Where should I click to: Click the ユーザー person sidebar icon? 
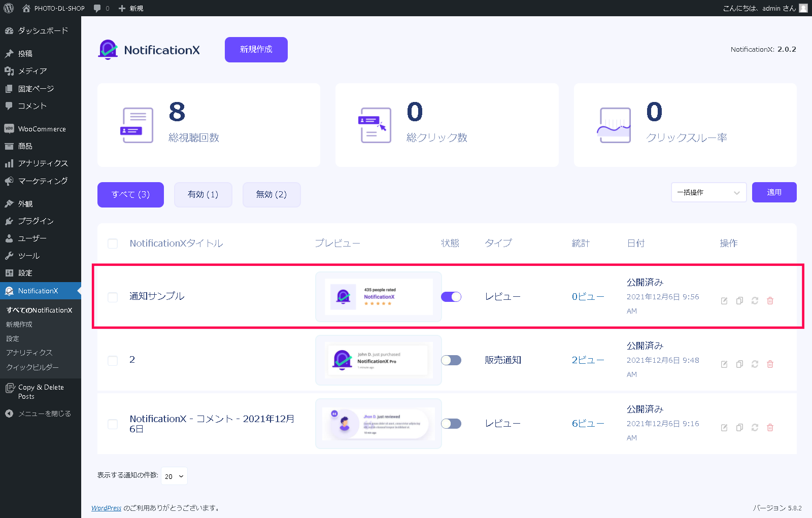[9, 238]
